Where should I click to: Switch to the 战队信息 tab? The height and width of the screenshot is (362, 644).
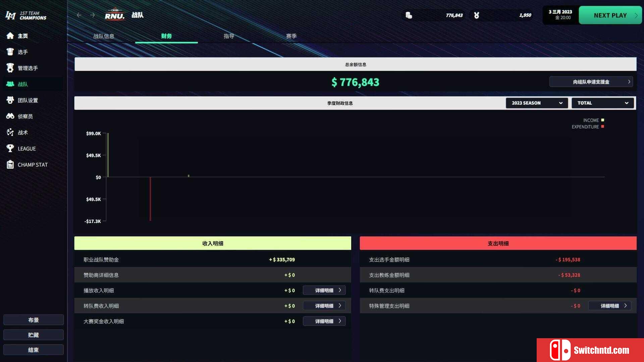point(104,36)
